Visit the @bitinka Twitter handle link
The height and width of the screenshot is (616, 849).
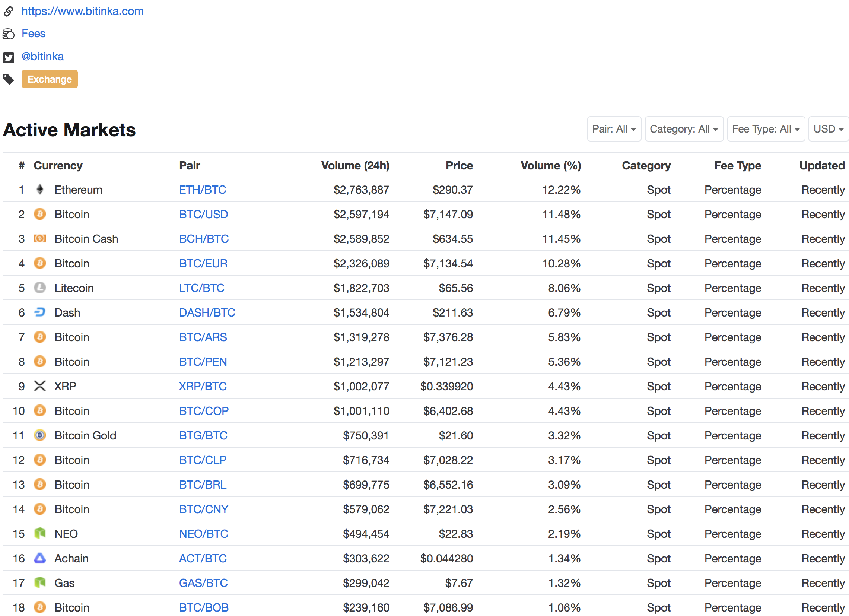[42, 57]
